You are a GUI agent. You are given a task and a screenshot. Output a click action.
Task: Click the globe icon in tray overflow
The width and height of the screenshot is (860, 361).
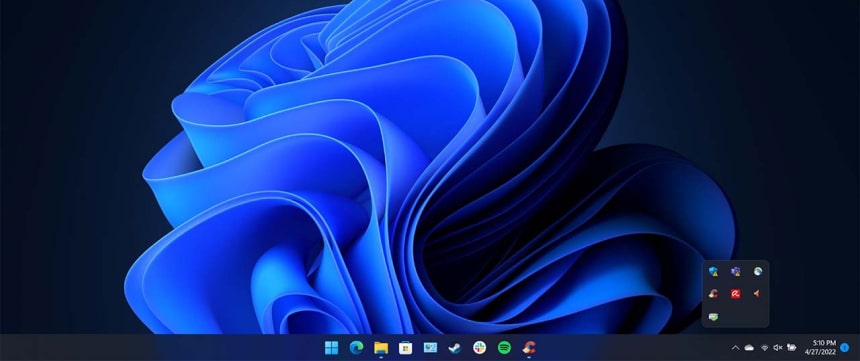(758, 271)
